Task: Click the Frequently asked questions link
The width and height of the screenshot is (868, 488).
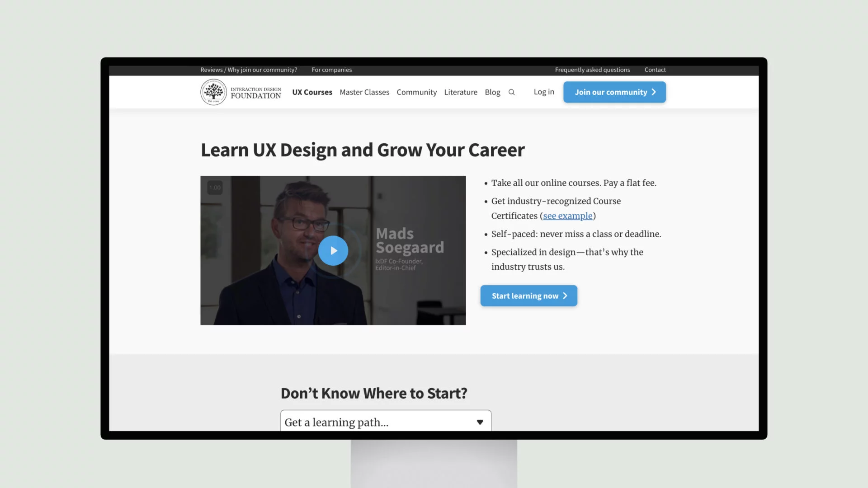Action: [x=592, y=70]
